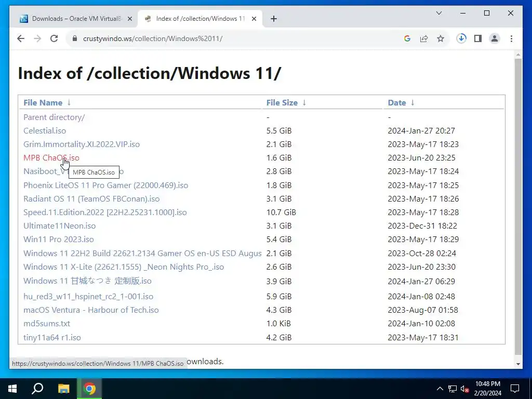
Task: Open the taskbar clock showing 10:48 PM
Action: pyautogui.click(x=487, y=389)
